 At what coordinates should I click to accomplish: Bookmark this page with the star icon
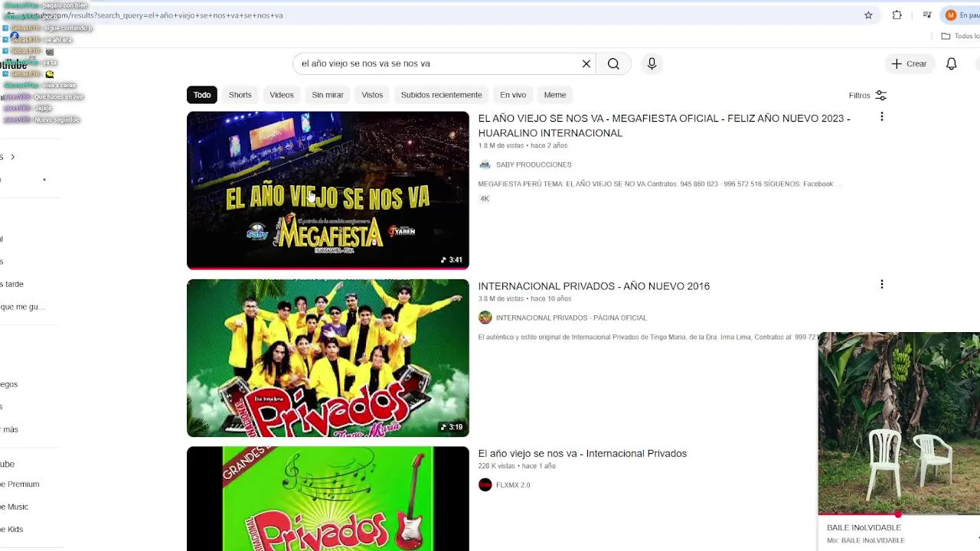(868, 15)
